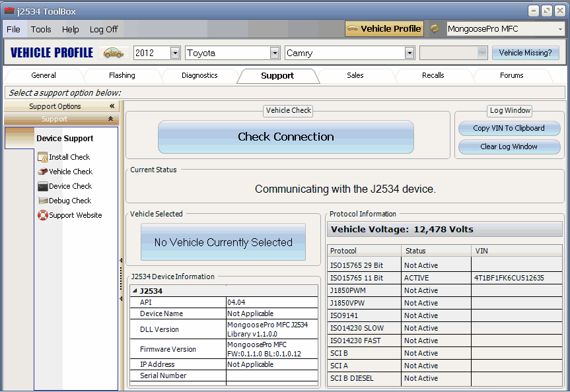570x392 pixels.
Task: Switch to the Flashing tab
Action: coord(122,75)
